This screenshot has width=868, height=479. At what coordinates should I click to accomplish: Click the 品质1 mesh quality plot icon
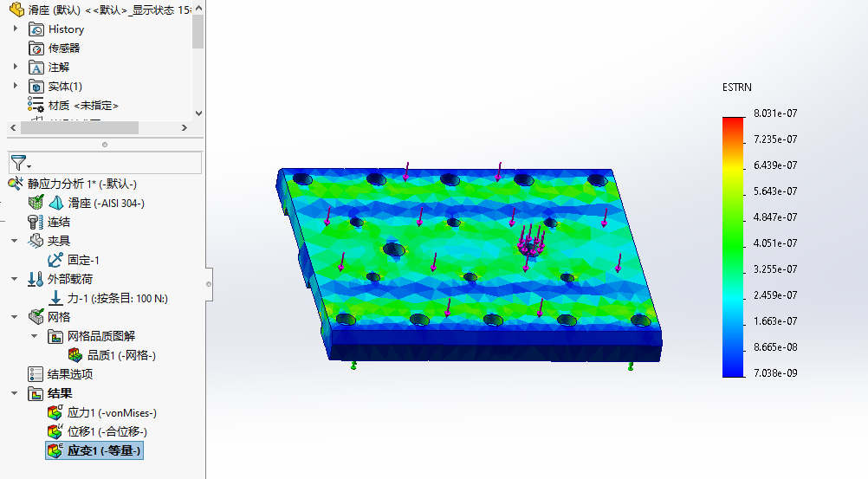tap(75, 355)
